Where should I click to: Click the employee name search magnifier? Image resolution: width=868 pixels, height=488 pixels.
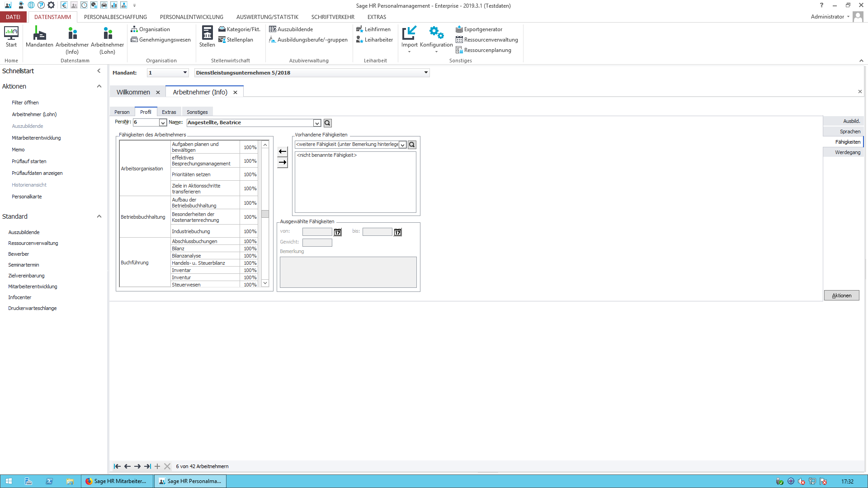click(x=328, y=123)
